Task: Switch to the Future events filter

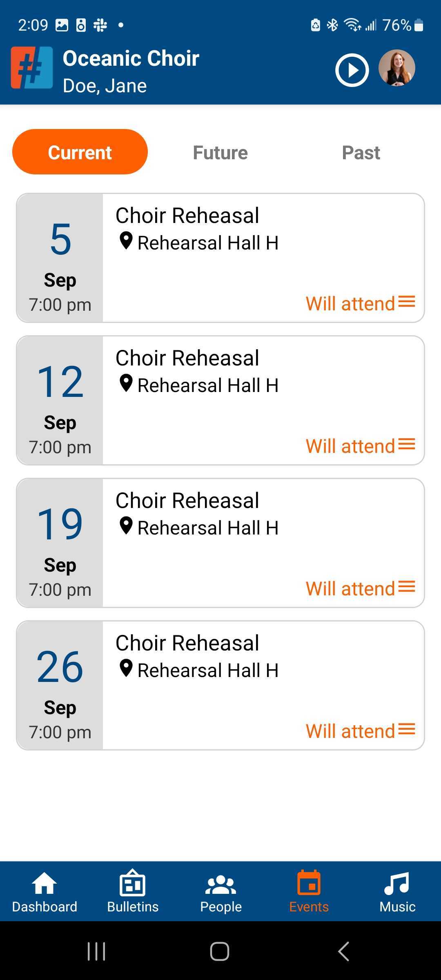Action: [x=220, y=152]
